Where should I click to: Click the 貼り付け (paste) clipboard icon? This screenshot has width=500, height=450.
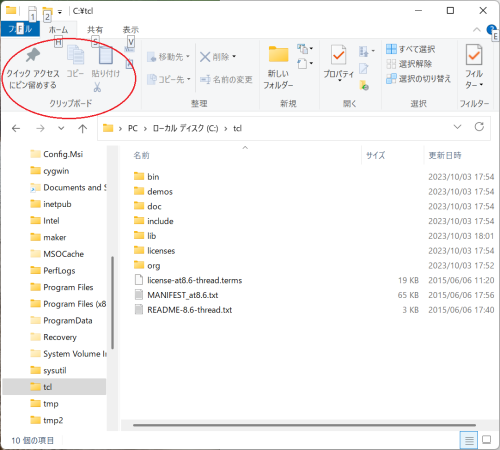click(105, 55)
